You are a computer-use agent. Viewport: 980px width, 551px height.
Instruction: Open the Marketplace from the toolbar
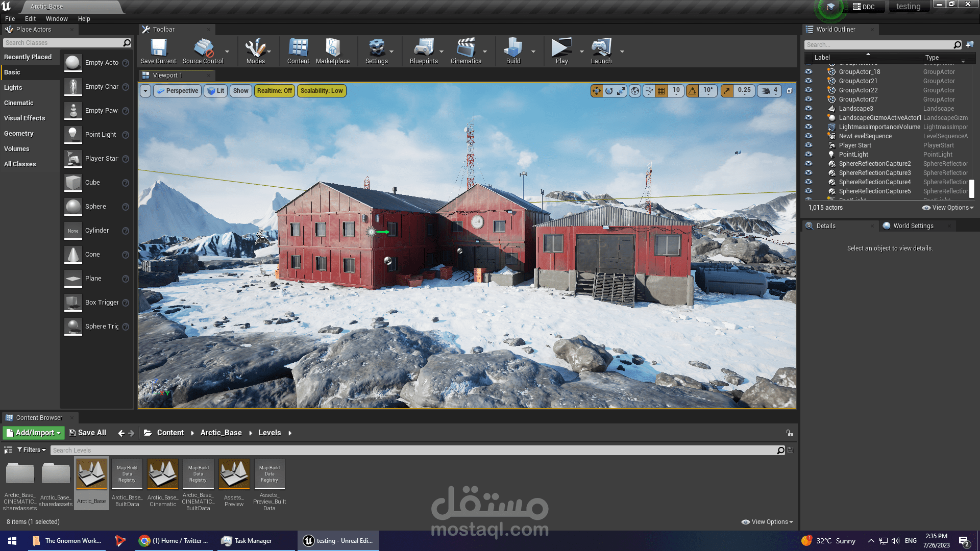pos(332,51)
